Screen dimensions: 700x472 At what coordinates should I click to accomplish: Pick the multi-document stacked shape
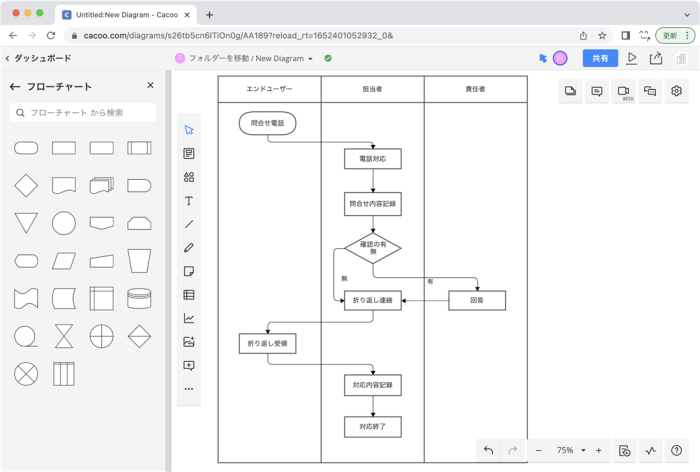tap(102, 185)
